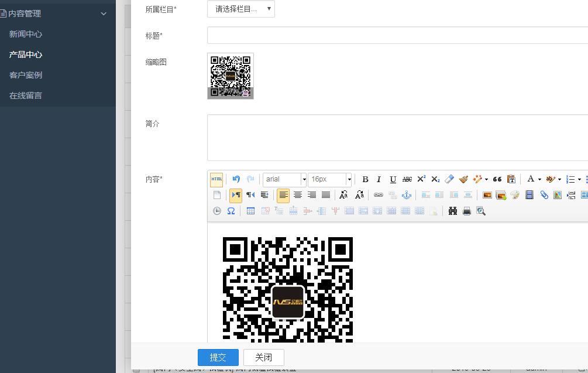Viewport: 588px width, 373px height.
Task: Click the eraser clear-formatting icon
Action: click(x=449, y=179)
